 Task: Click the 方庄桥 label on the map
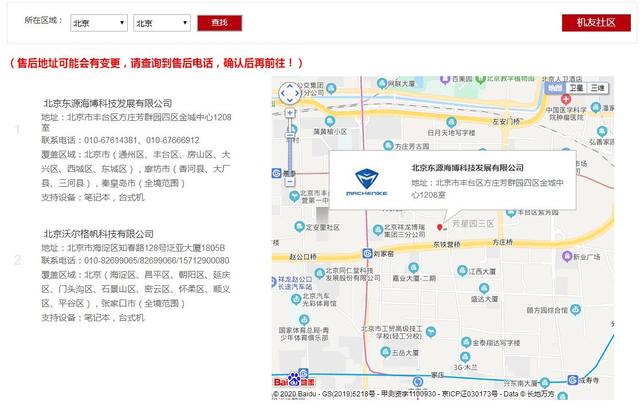click(502, 242)
